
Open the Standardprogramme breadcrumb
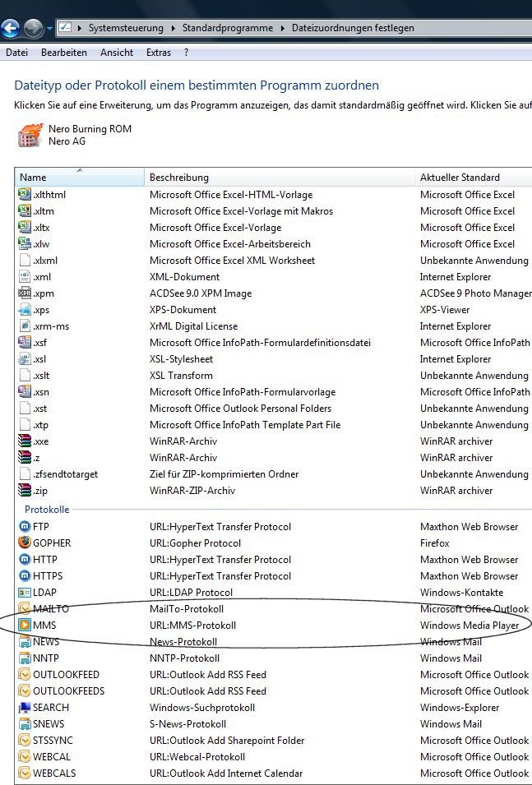pyautogui.click(x=228, y=28)
